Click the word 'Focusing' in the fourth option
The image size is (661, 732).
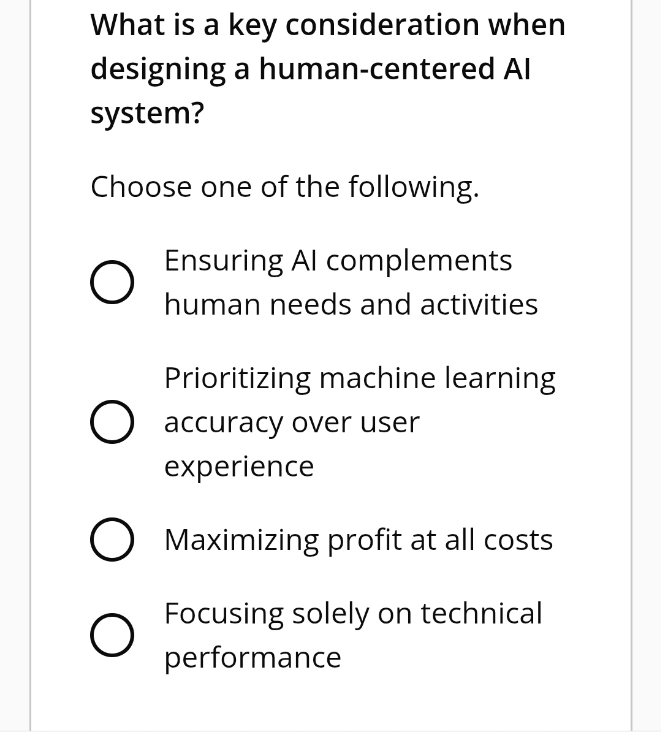224,614
